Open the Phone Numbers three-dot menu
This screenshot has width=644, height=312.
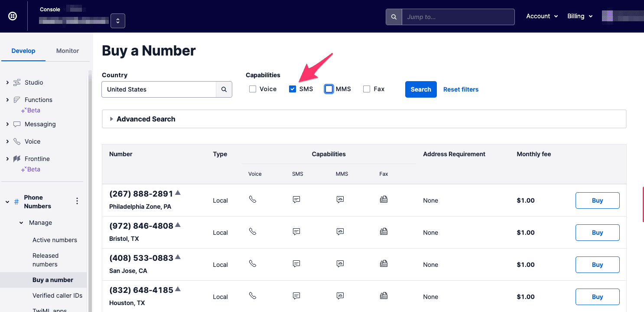77,201
